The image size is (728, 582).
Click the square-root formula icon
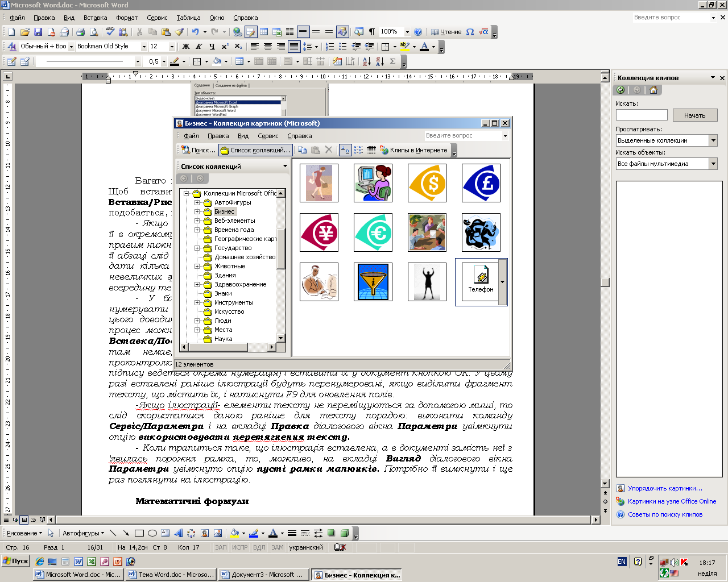tap(483, 32)
